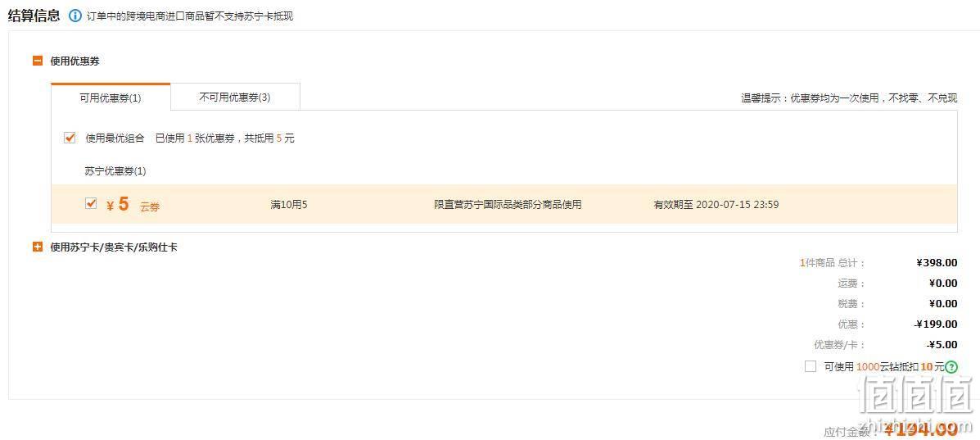The image size is (980, 440).
Task: Click the info icon beside 结算信息
Action: point(75,16)
